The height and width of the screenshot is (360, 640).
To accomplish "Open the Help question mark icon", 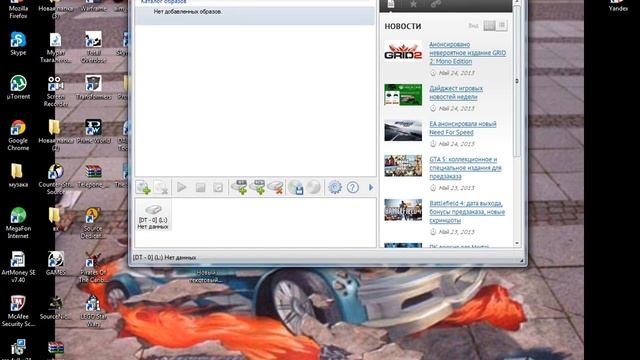I will 353,187.
